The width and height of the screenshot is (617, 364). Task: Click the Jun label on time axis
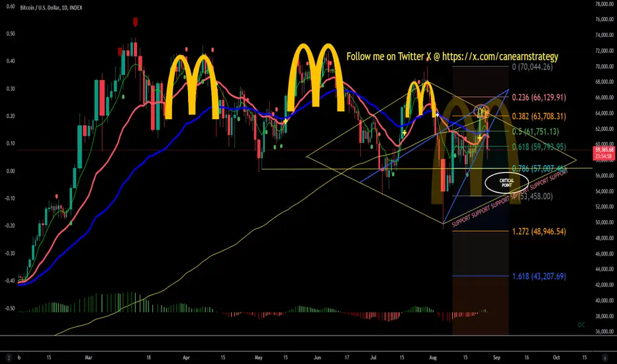pos(317,357)
